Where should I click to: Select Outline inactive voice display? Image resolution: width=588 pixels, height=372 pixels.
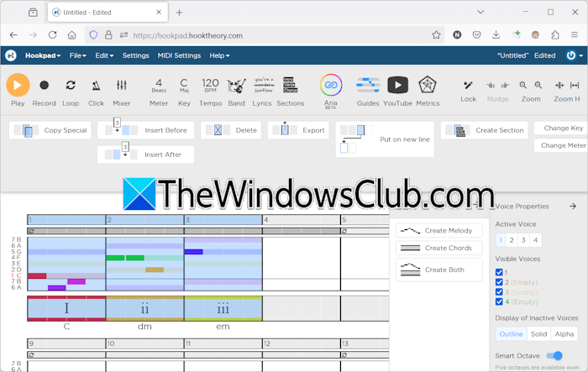click(511, 334)
